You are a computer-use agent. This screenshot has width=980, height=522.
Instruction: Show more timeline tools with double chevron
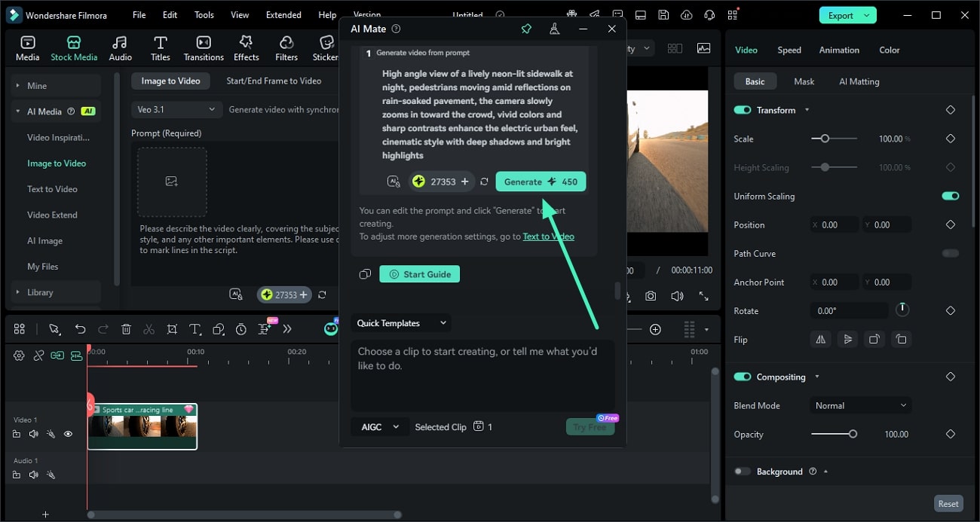click(x=287, y=329)
